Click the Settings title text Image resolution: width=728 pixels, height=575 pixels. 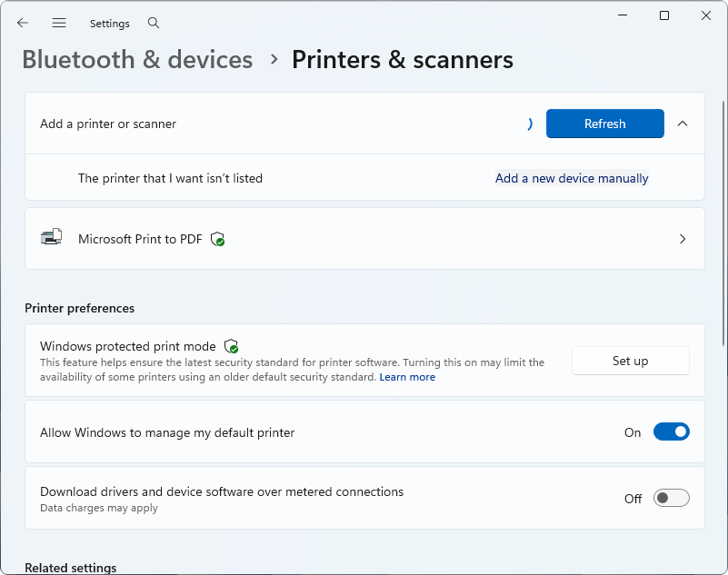pyautogui.click(x=110, y=24)
